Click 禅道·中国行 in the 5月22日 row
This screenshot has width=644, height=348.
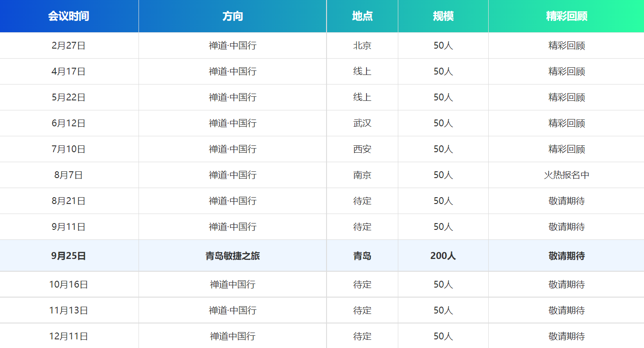(x=233, y=97)
